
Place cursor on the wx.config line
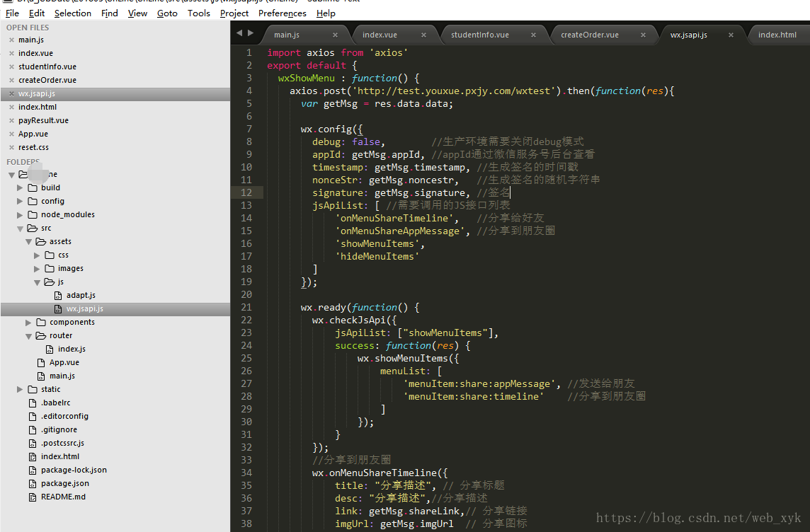click(x=332, y=129)
